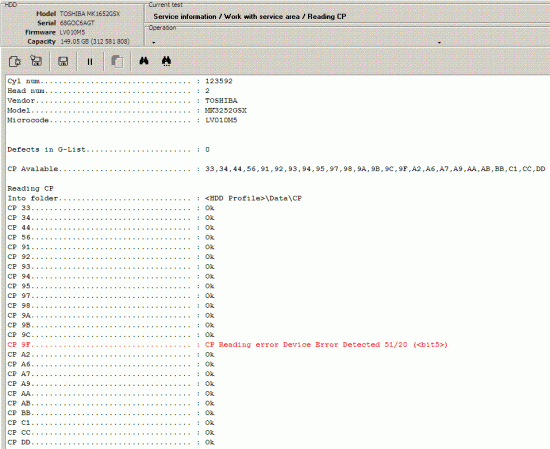Select the CP 93 Ok line
Viewport: 550px width, 449px height.
click(x=111, y=267)
